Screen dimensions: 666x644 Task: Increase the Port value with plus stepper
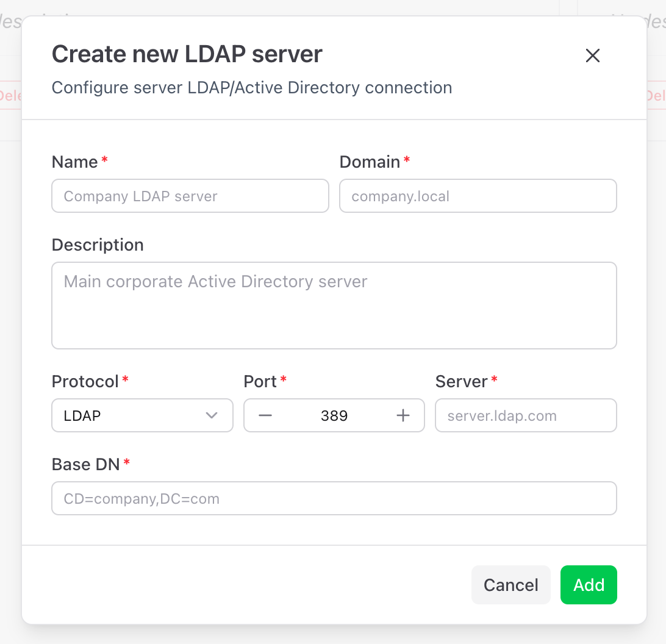pos(403,415)
